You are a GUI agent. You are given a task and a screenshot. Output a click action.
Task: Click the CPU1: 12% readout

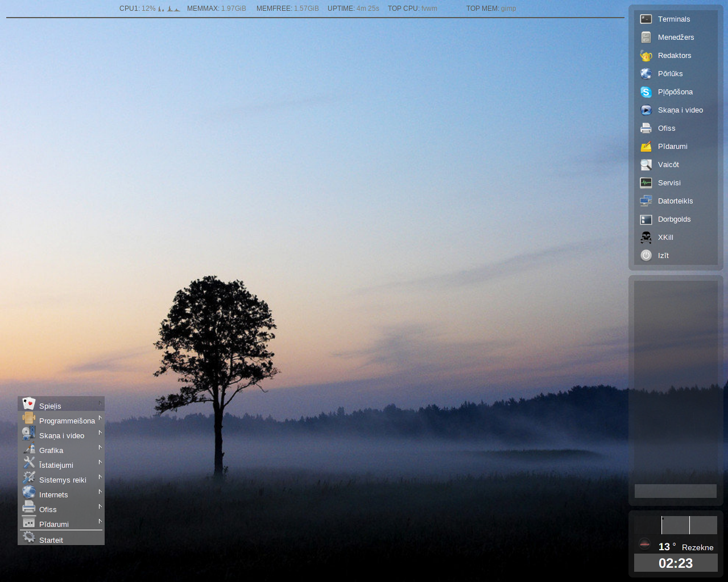(138, 9)
